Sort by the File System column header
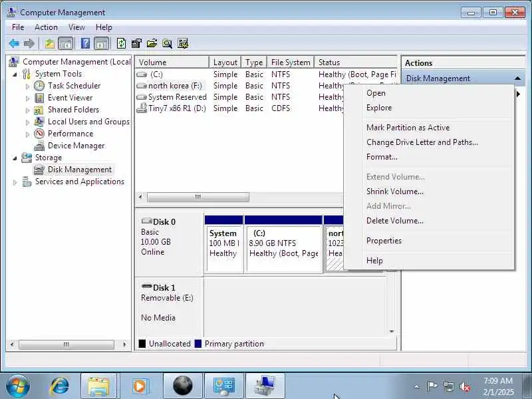Viewport: 532px width, 399px height. 291,63
